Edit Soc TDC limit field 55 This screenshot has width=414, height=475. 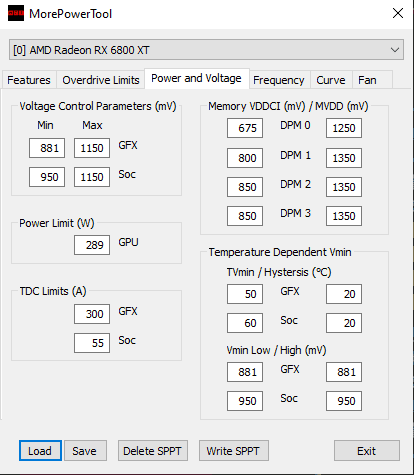point(92,343)
